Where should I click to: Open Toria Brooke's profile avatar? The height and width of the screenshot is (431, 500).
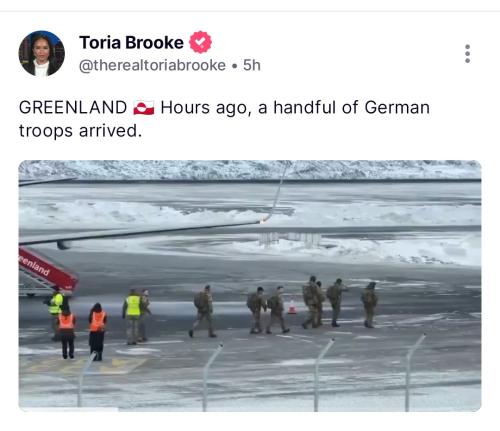point(41,53)
